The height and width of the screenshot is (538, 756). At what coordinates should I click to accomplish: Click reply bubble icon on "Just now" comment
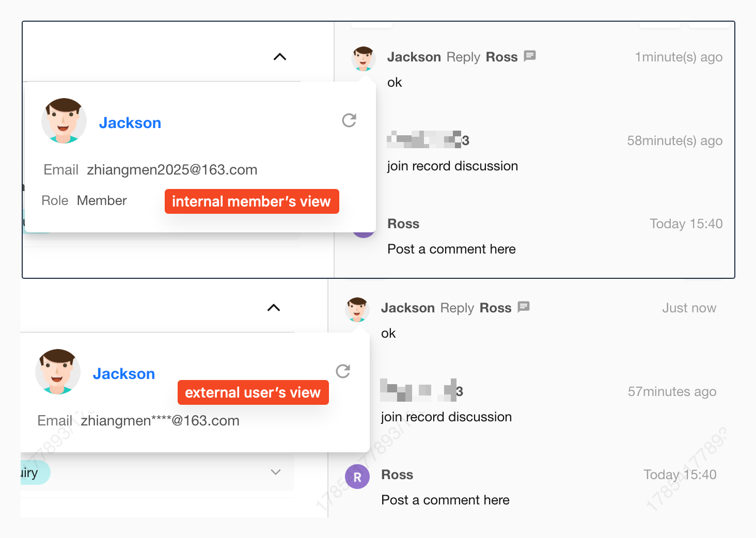[x=523, y=307]
